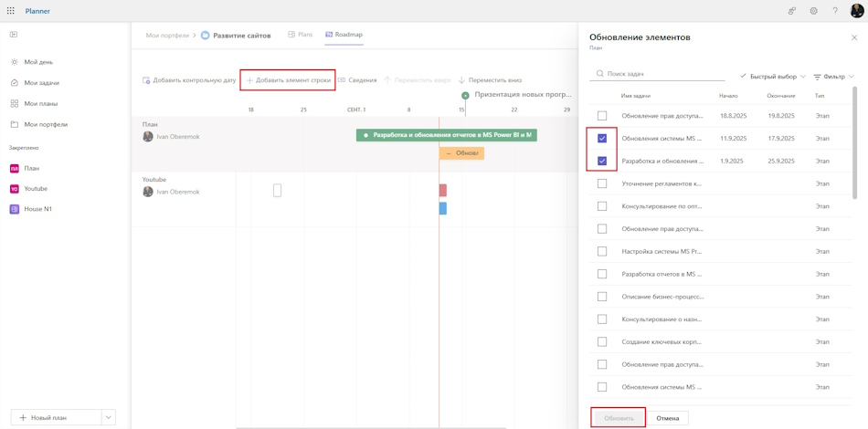Check the Обновление прав доступа task dated 18.8.2025
Screen dimensions: 868x429
tap(602, 116)
